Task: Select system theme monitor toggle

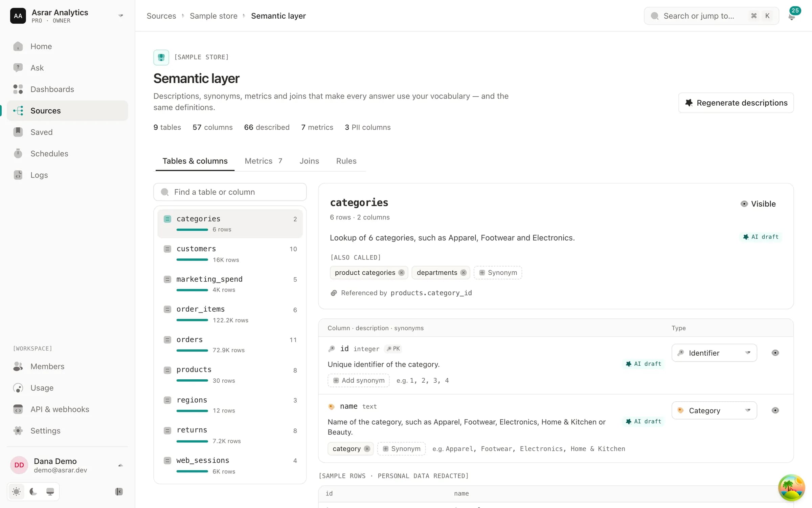Action: coord(50,491)
